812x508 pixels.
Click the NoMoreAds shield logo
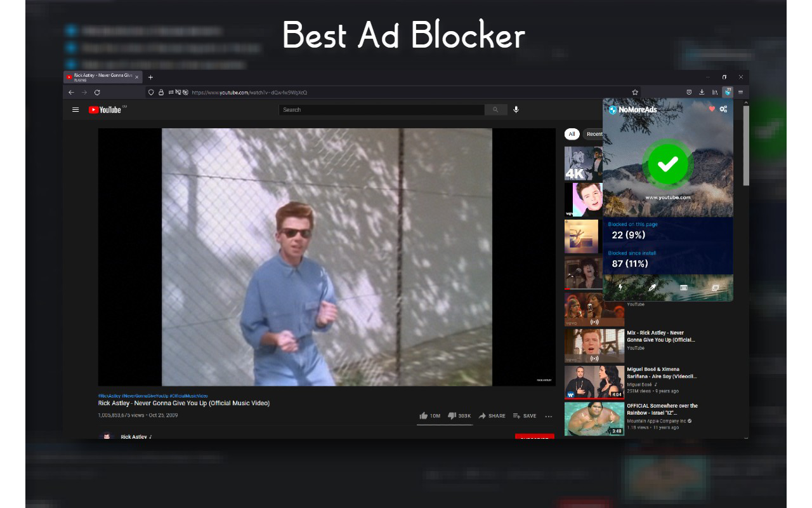click(x=613, y=110)
